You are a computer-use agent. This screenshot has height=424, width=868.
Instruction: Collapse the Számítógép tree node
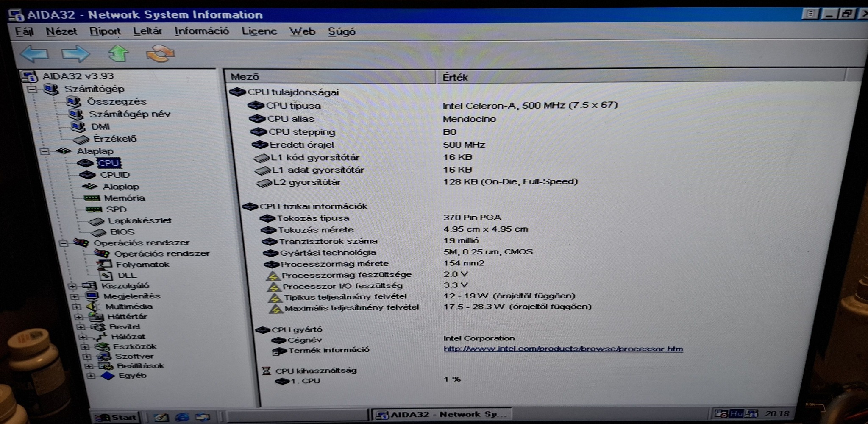(x=32, y=89)
